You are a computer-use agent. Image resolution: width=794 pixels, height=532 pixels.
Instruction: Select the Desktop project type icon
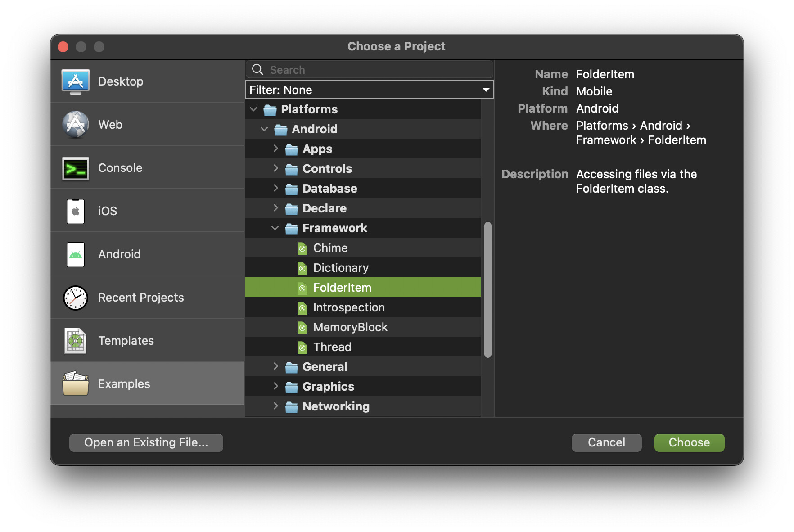pyautogui.click(x=76, y=81)
